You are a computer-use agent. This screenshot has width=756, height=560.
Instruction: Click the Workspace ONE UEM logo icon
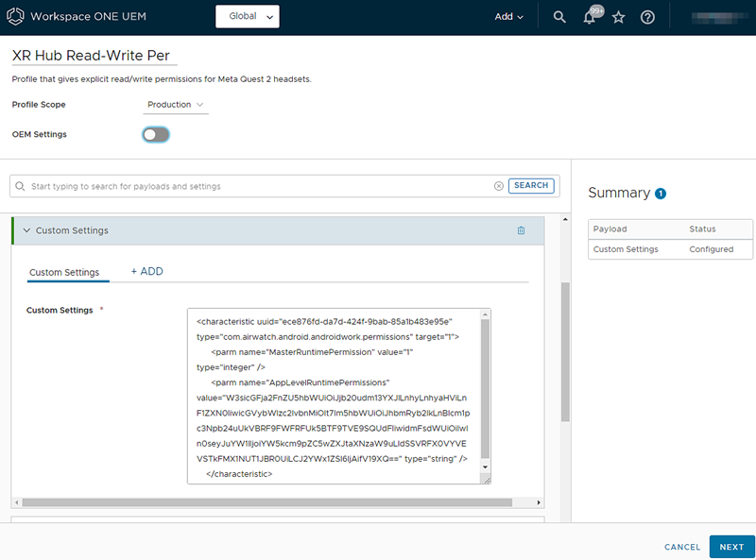pos(15,16)
